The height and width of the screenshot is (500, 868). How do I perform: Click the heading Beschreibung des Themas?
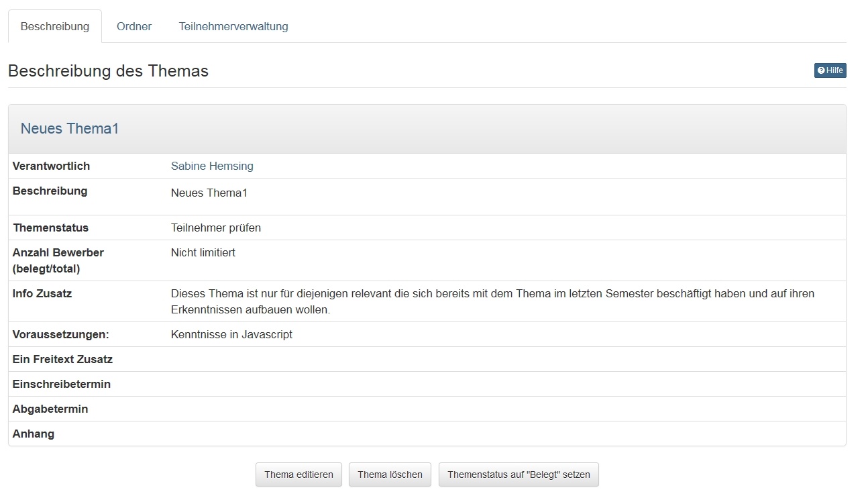108,71
